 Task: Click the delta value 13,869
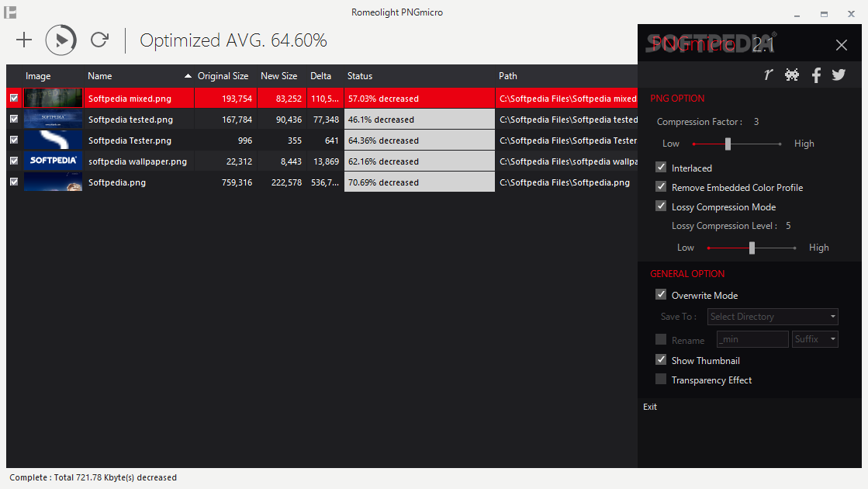326,161
